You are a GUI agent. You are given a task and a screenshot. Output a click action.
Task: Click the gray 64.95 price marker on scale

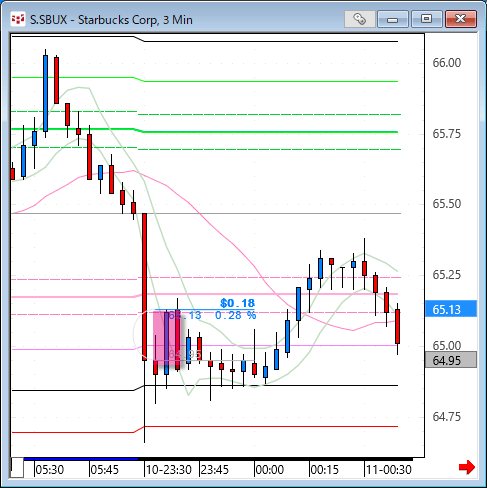click(451, 360)
